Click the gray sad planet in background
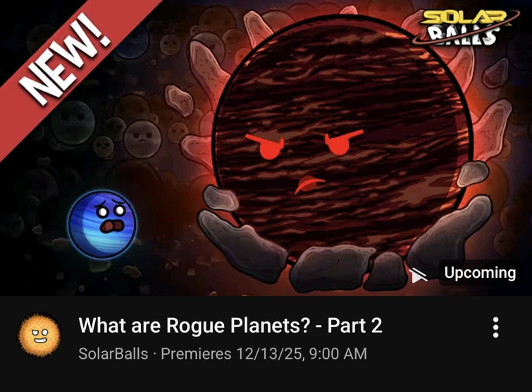This screenshot has height=392, width=532. coord(142,139)
